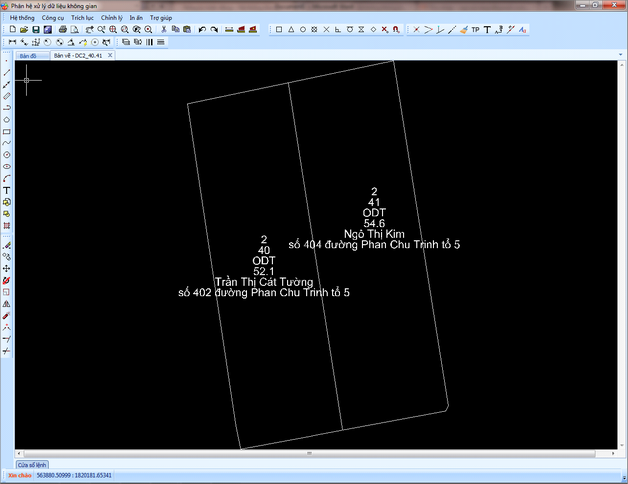Toggle the triangle snap mode icon
Screen dimensions: 628x484
tap(291, 30)
